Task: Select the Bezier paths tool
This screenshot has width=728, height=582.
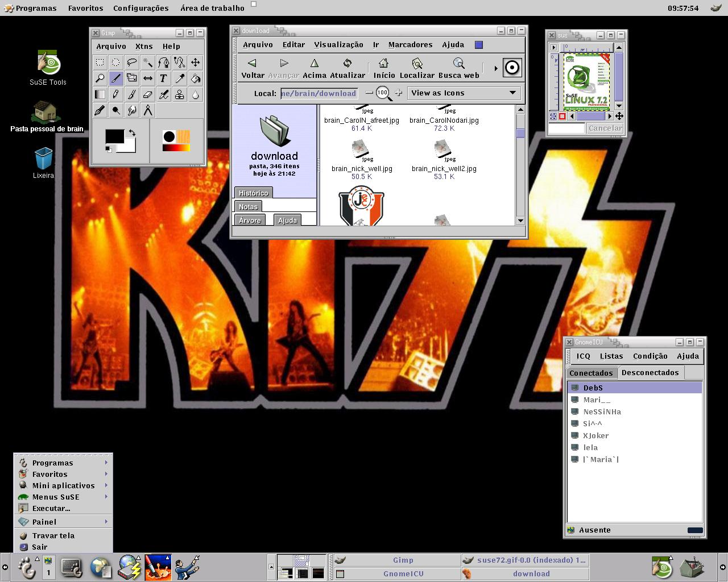Action: coord(163,63)
